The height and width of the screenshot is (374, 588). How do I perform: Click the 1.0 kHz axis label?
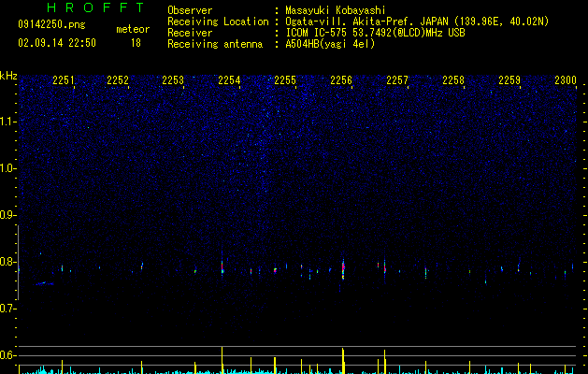click(x=7, y=168)
